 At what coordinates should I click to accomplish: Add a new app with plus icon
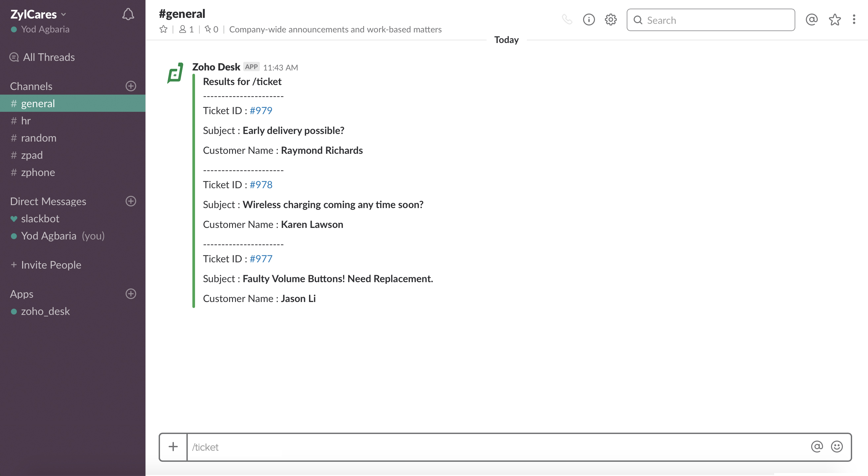coord(131,294)
